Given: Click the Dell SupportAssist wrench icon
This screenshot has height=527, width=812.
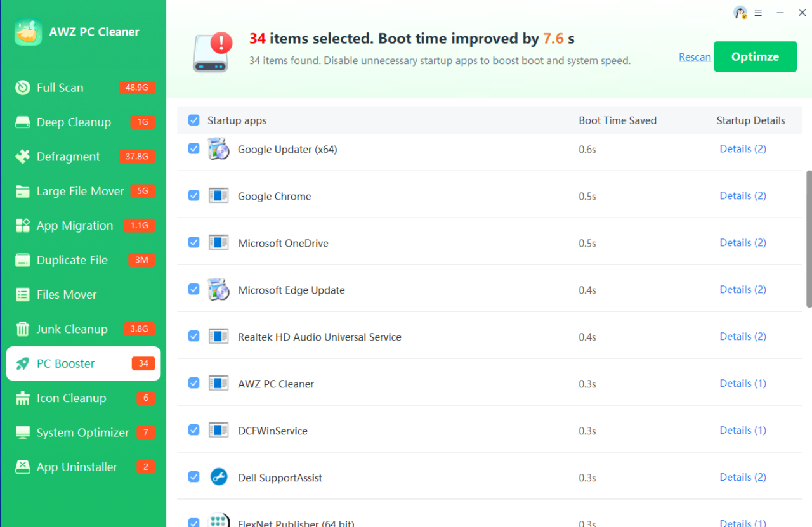Looking at the screenshot, I should click(218, 477).
